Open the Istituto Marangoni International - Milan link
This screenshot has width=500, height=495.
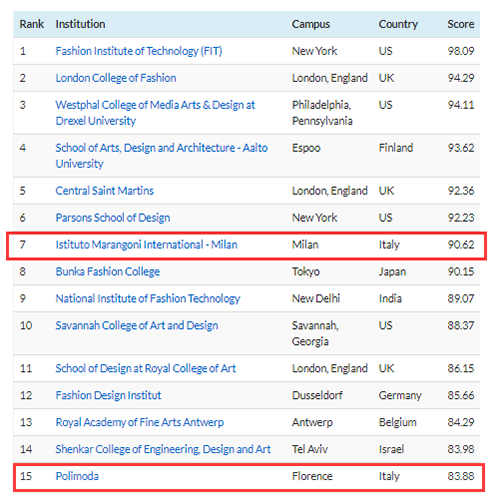point(146,245)
